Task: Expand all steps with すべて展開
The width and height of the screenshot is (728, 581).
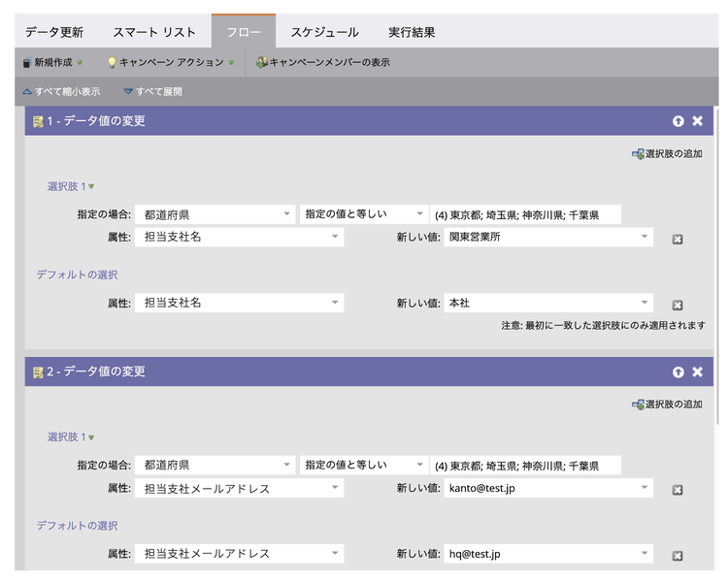Action: click(152, 92)
